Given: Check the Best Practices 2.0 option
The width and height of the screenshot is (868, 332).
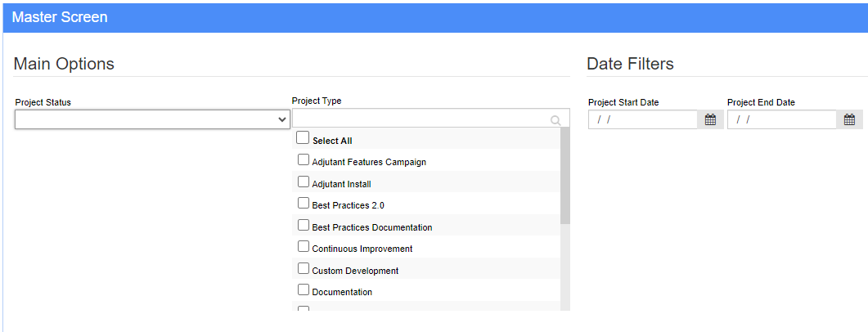Looking at the screenshot, I should coord(304,203).
